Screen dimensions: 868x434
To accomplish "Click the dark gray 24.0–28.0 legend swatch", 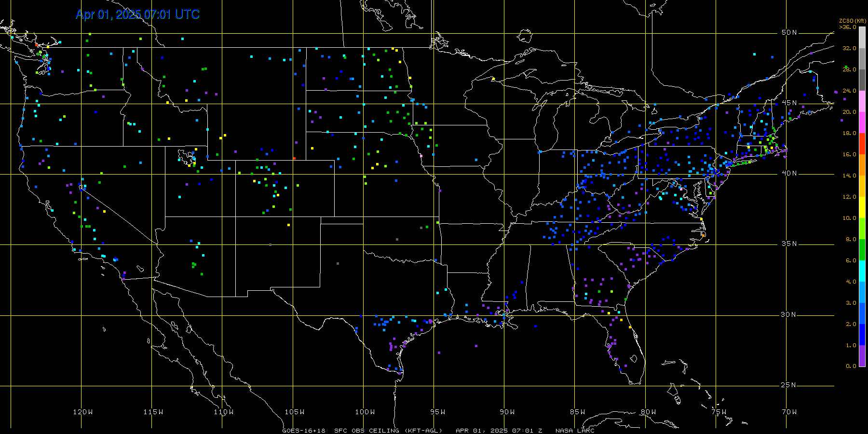I will [862, 80].
